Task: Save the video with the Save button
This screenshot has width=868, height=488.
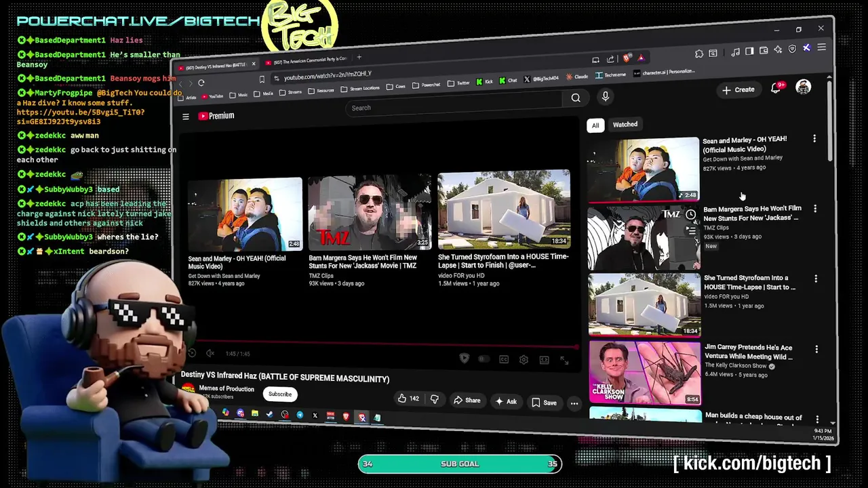Action: pyautogui.click(x=544, y=403)
